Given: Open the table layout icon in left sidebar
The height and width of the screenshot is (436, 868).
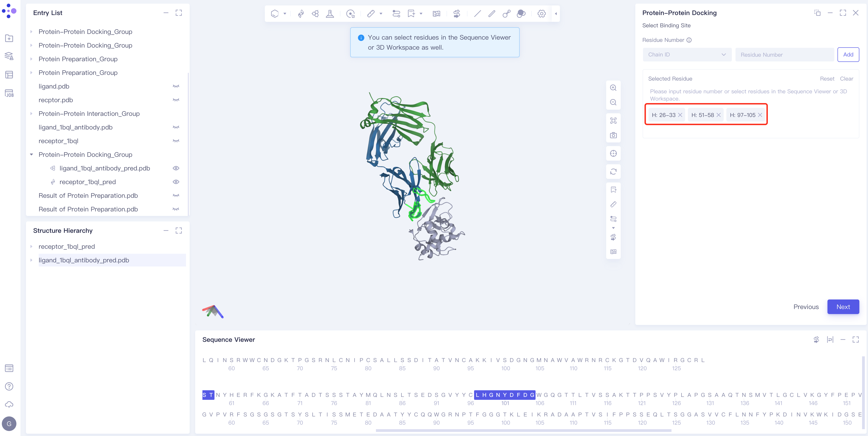Looking at the screenshot, I should point(9,75).
